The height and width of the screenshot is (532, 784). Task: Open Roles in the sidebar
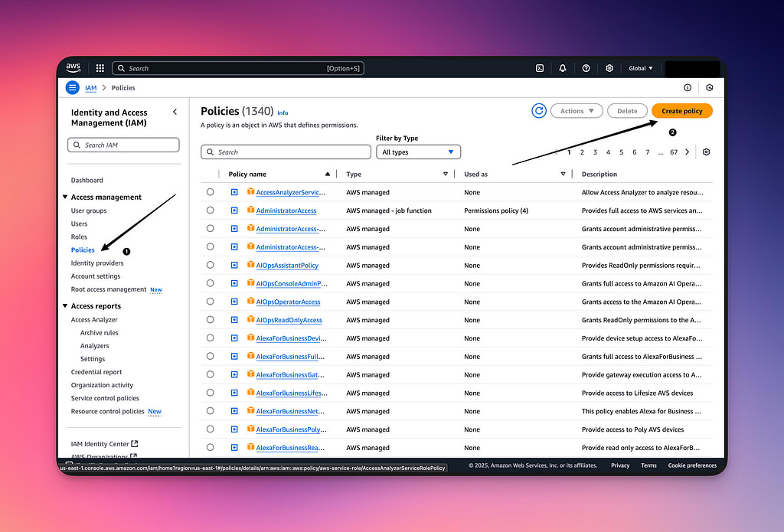(x=79, y=237)
